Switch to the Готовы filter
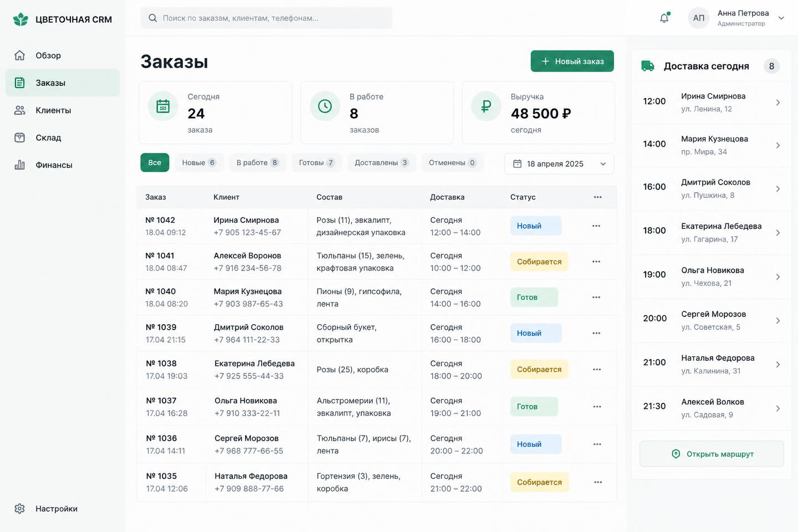798x532 pixels. tap(317, 162)
